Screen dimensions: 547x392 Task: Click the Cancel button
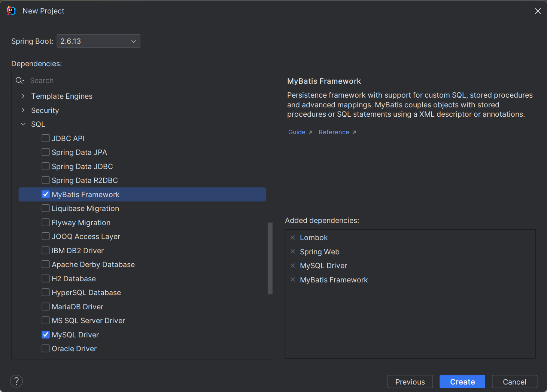(x=514, y=382)
